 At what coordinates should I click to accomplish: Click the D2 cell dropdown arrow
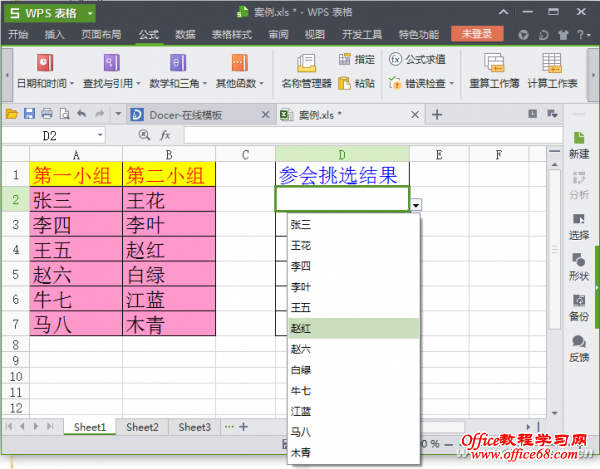click(x=416, y=203)
